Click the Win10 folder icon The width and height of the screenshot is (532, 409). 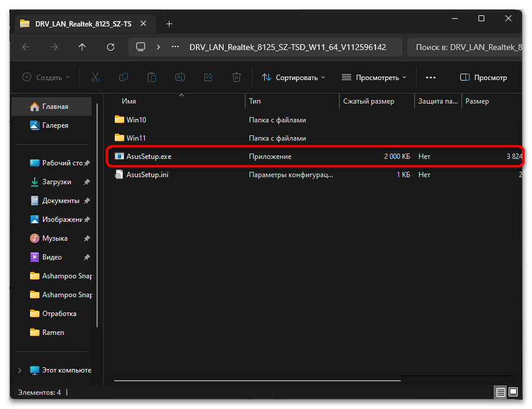[x=119, y=119]
